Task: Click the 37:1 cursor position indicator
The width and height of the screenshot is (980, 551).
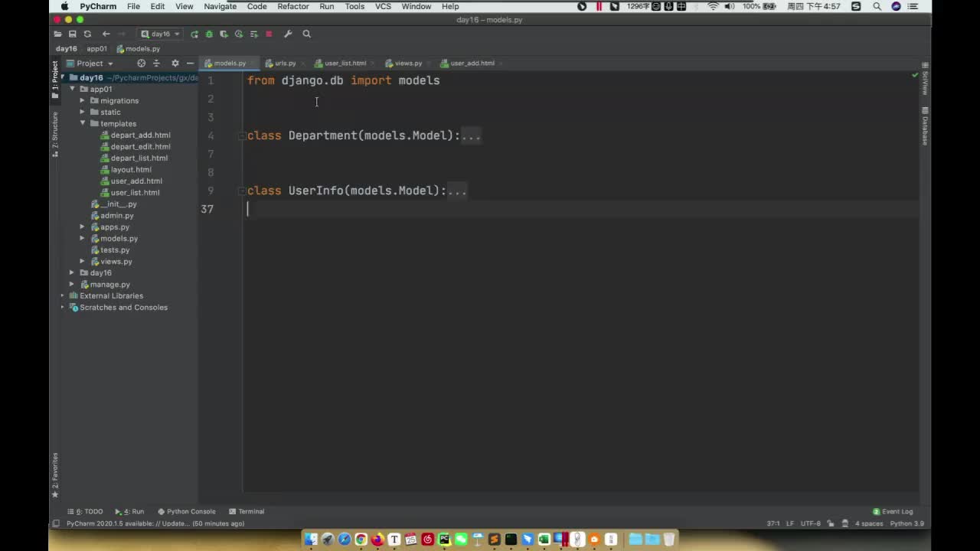Action: click(773, 523)
